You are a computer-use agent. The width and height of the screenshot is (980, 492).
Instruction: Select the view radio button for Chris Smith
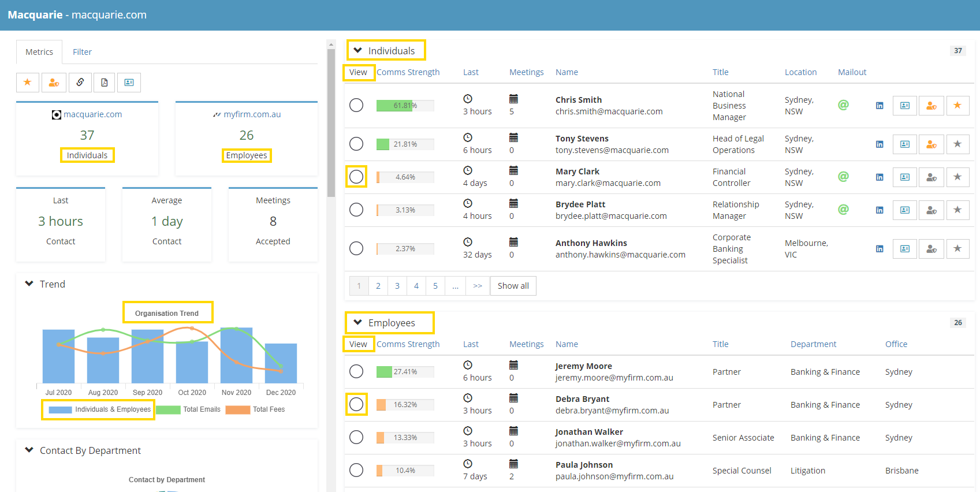[x=356, y=105]
